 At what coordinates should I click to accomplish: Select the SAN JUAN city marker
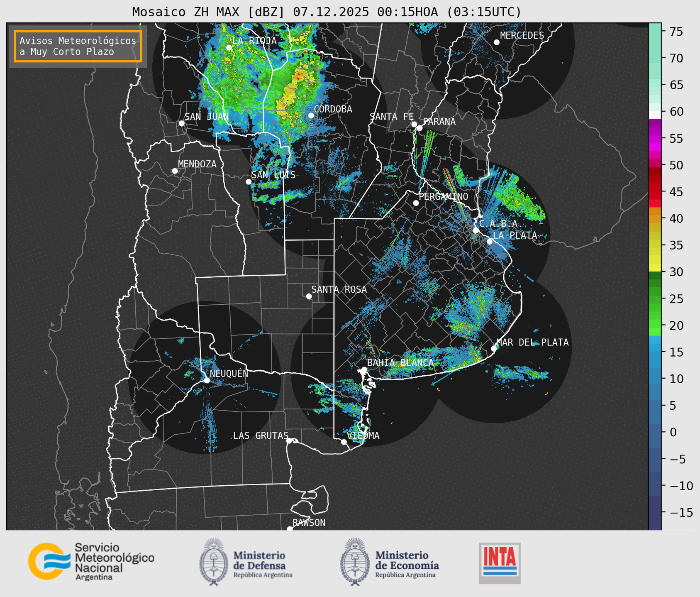(x=181, y=123)
